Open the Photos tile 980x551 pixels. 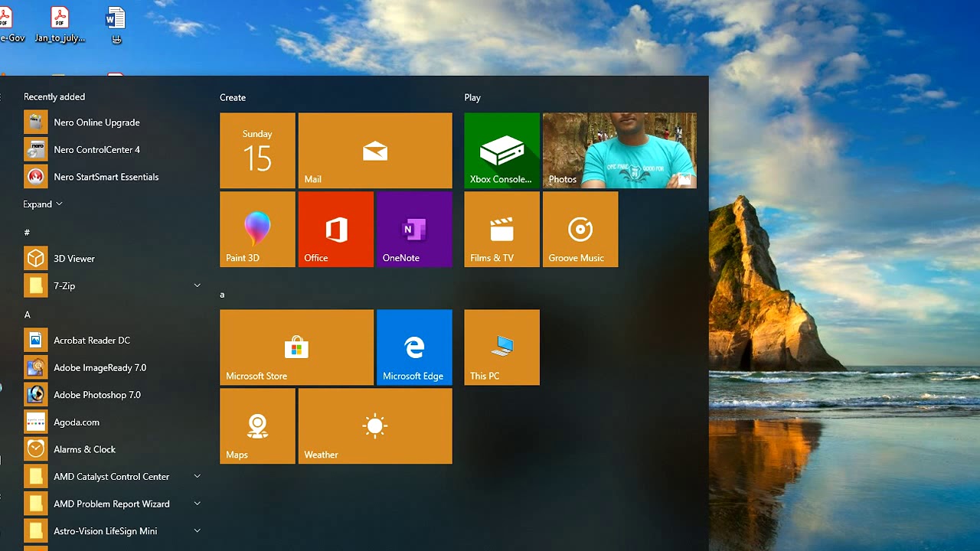[x=619, y=151]
